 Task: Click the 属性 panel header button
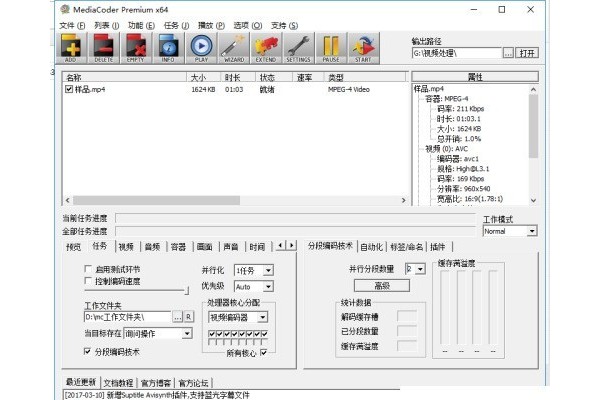475,77
